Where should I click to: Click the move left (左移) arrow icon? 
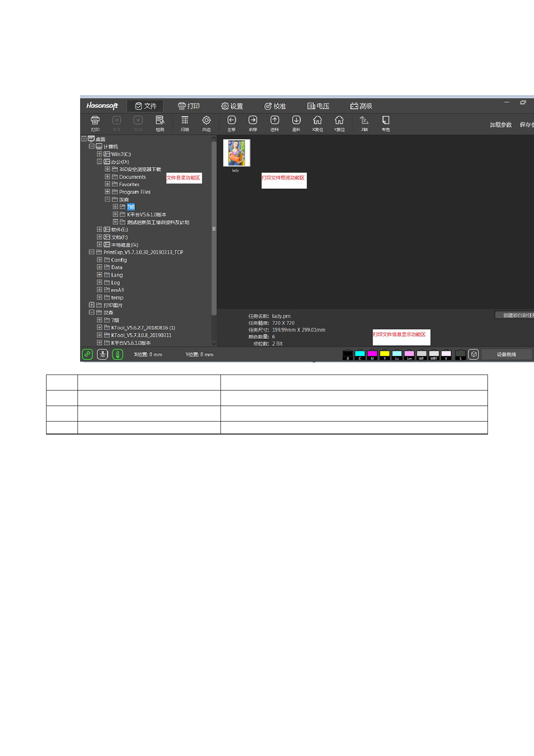pyautogui.click(x=232, y=121)
